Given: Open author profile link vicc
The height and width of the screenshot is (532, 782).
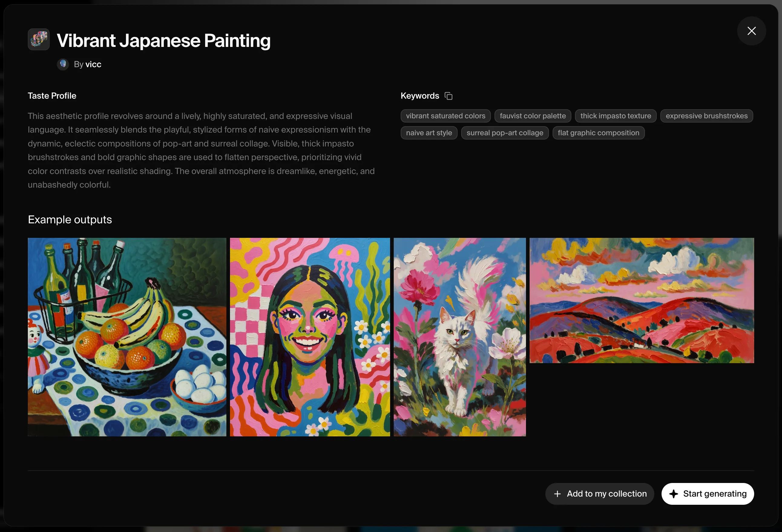Looking at the screenshot, I should tap(93, 64).
